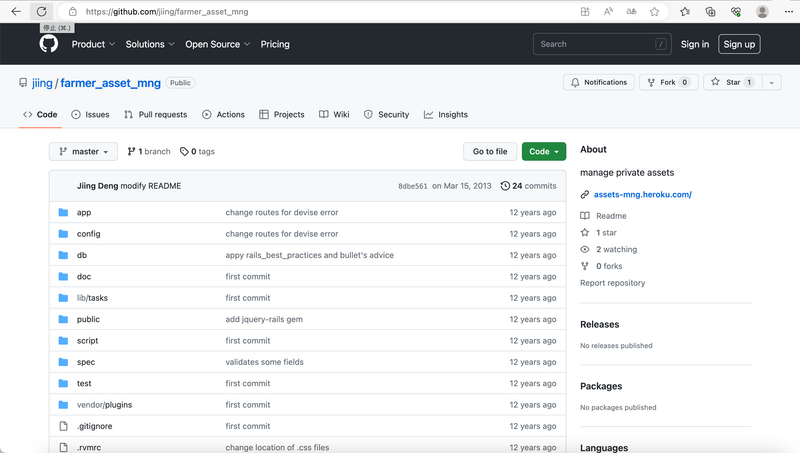The width and height of the screenshot is (800, 453).
Task: Bookmark page with star icon in address bar
Action: [x=655, y=11]
